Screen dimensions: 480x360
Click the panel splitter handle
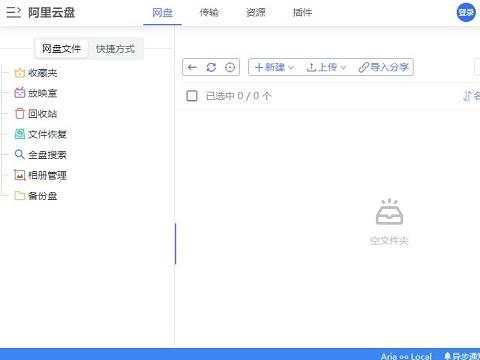tap(175, 244)
